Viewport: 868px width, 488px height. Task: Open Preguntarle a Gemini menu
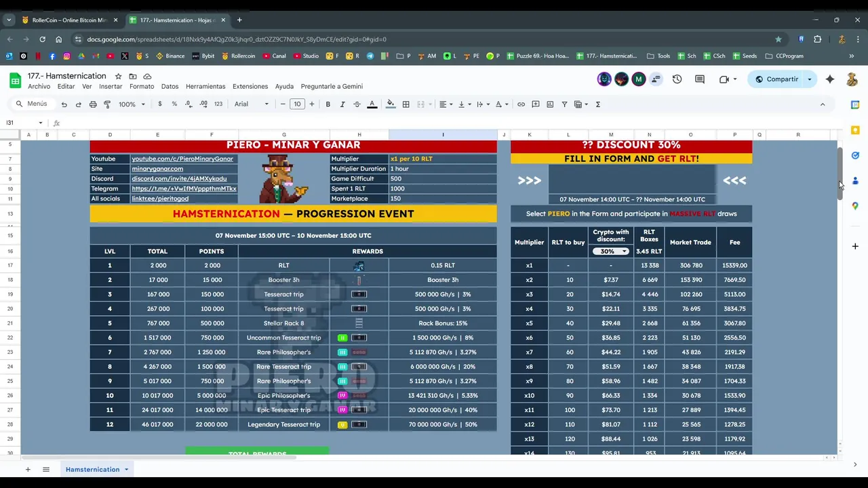pyautogui.click(x=332, y=87)
